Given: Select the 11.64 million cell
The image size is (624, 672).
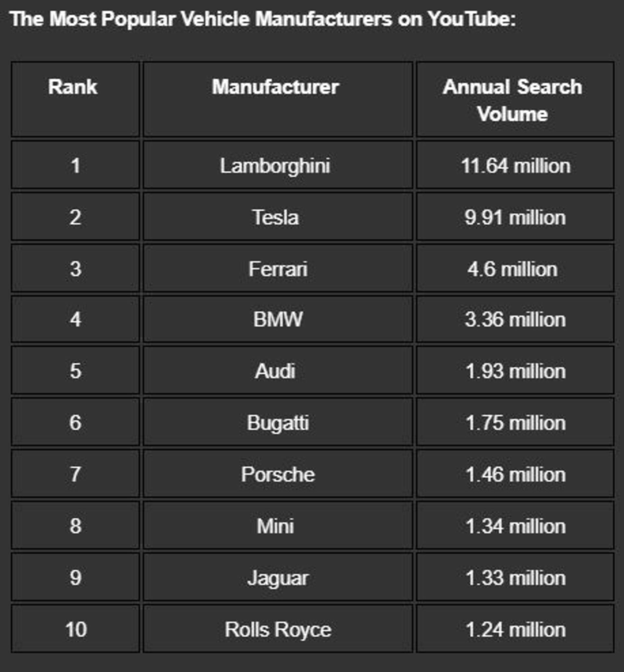Looking at the screenshot, I should [x=515, y=166].
